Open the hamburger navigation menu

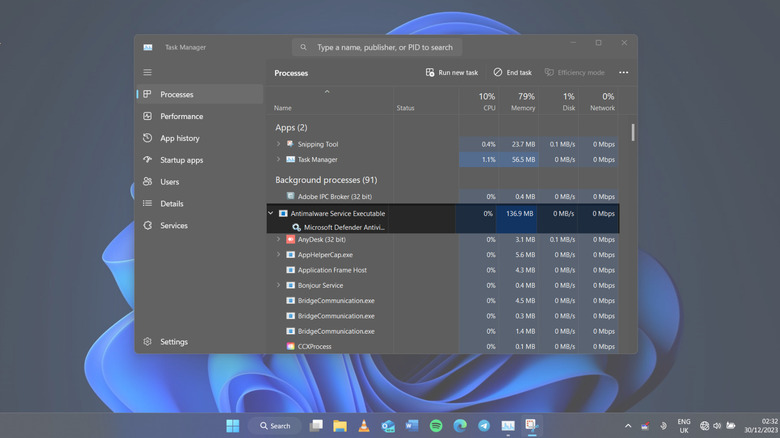point(147,73)
